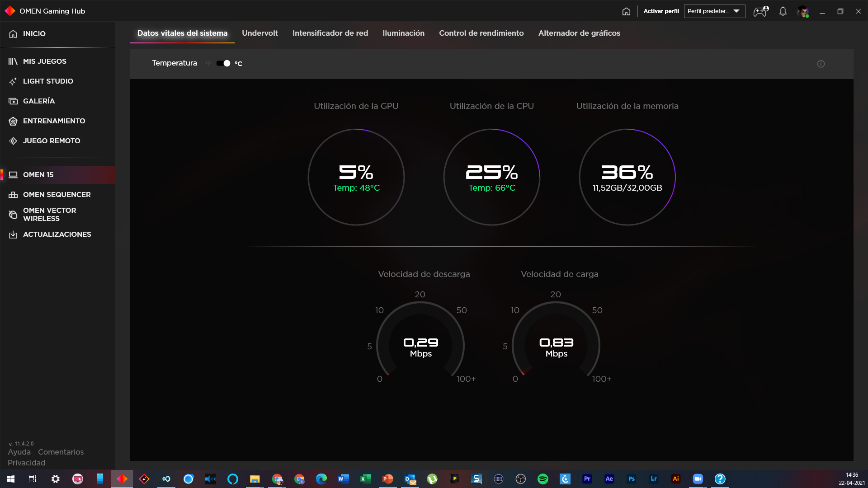The width and height of the screenshot is (868, 488).
Task: Click the version v. 11.4.2.0 text
Action: pos(21,444)
